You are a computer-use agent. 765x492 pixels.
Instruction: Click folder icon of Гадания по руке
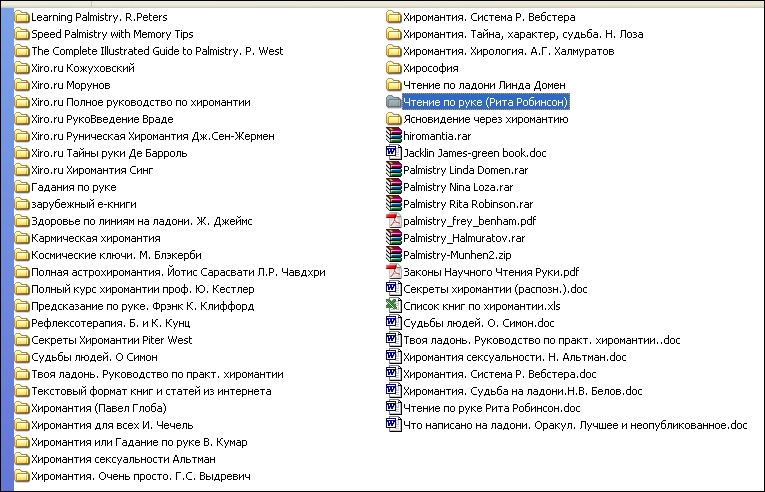(21, 187)
